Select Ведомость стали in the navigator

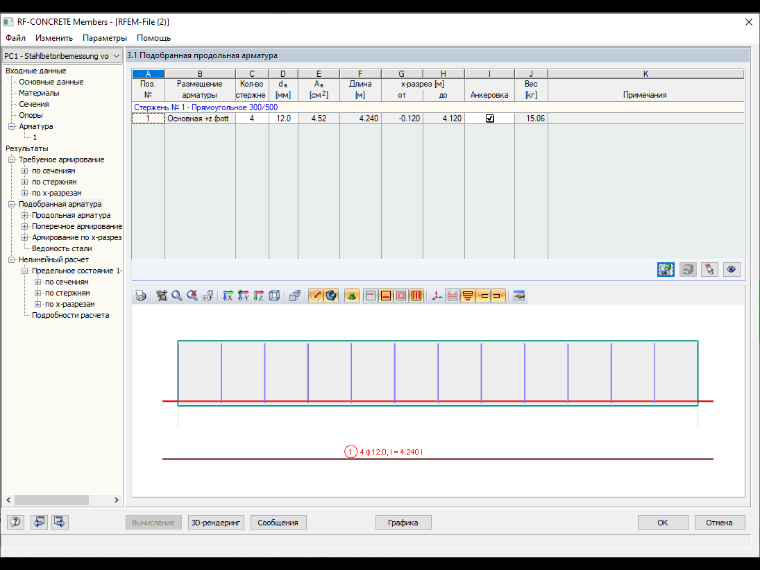click(62, 249)
